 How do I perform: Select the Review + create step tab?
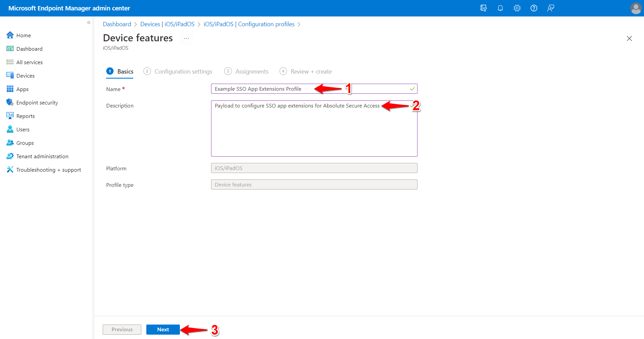[306, 72]
